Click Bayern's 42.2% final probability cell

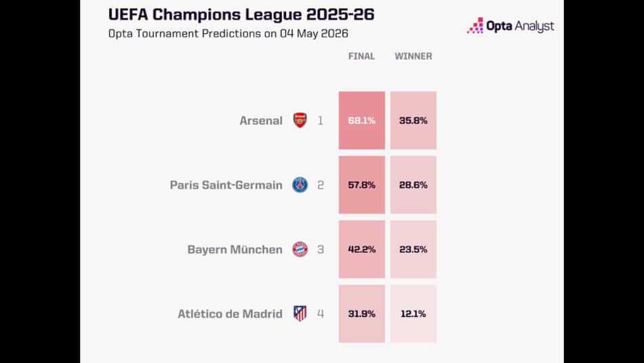(362, 249)
